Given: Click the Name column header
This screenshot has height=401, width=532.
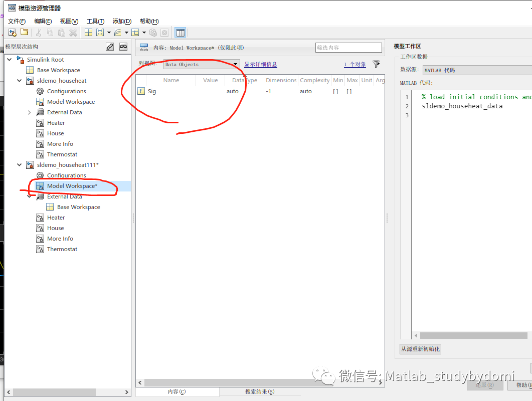Looking at the screenshot, I should pyautogui.click(x=171, y=80).
